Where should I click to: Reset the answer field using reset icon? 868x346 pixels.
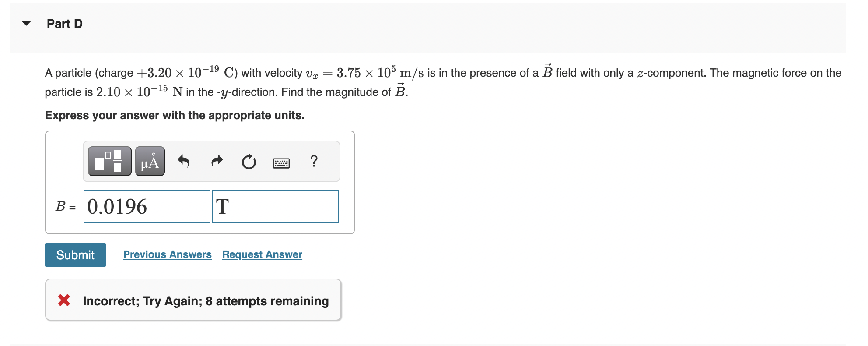tap(248, 161)
